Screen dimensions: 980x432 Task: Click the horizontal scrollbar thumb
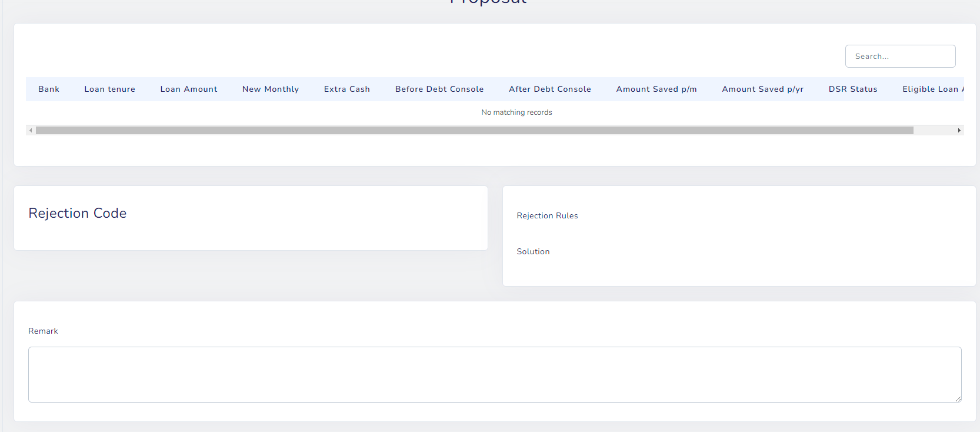pos(474,131)
